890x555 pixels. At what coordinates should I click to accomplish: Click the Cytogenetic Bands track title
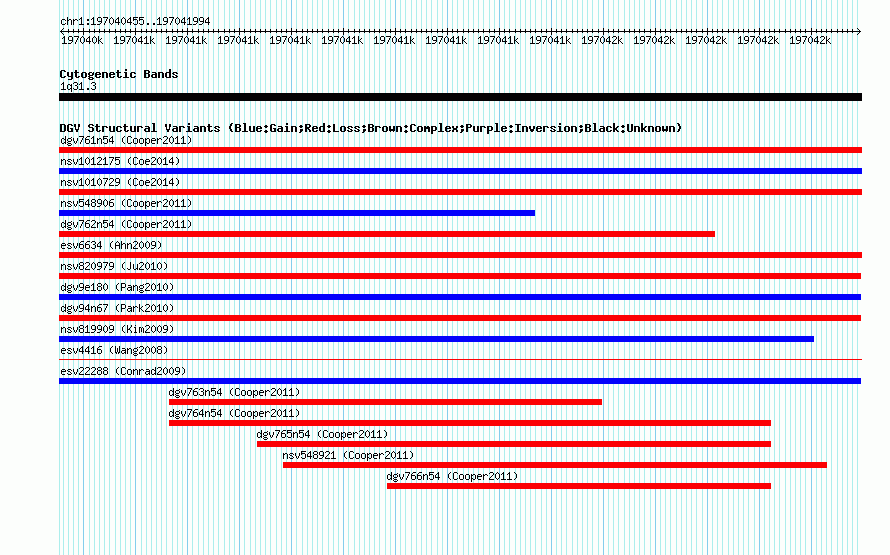pyautogui.click(x=119, y=74)
